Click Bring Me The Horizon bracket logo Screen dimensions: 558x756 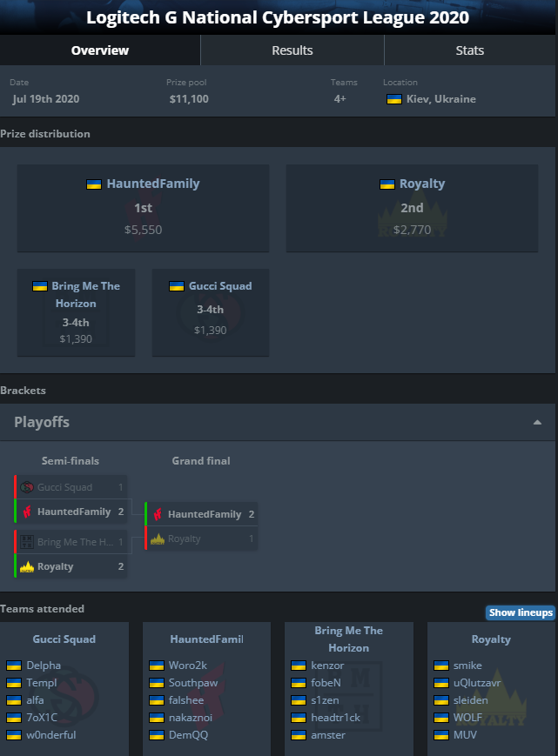tap(27, 542)
